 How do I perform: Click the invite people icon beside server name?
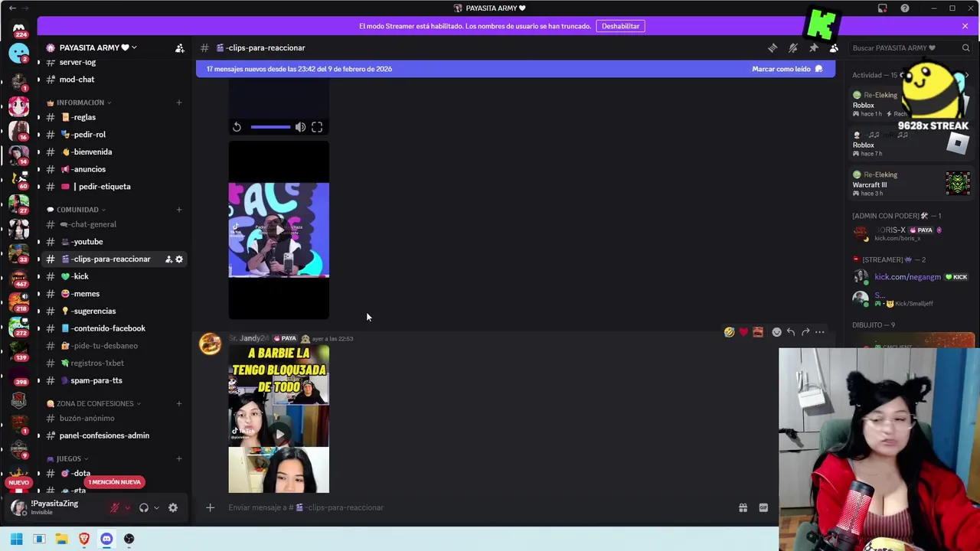click(x=179, y=47)
